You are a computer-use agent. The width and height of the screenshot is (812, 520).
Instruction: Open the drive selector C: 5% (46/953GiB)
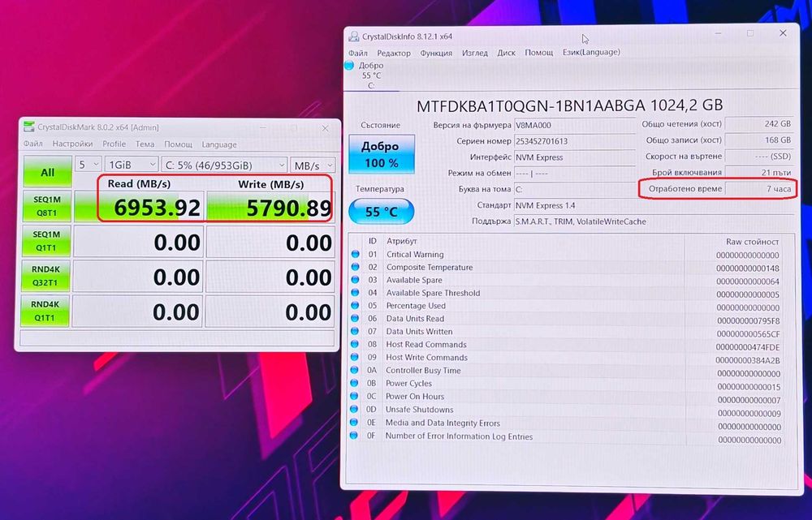224,165
